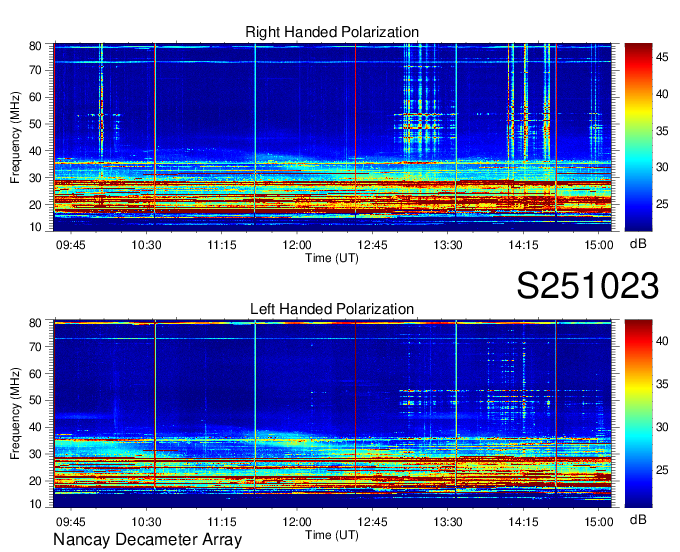This screenshot has width=680, height=552.
Task: Click the lower plot's dB colorbar
Action: [x=638, y=413]
